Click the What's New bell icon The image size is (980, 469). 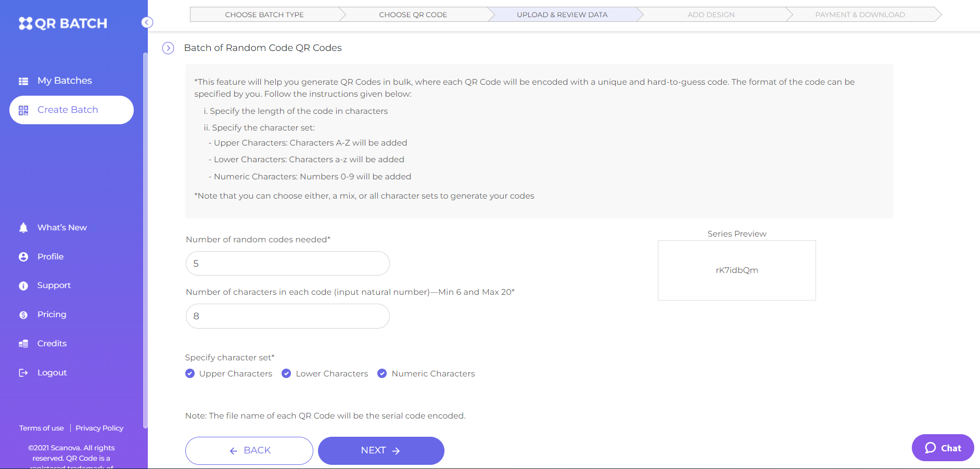pos(23,228)
